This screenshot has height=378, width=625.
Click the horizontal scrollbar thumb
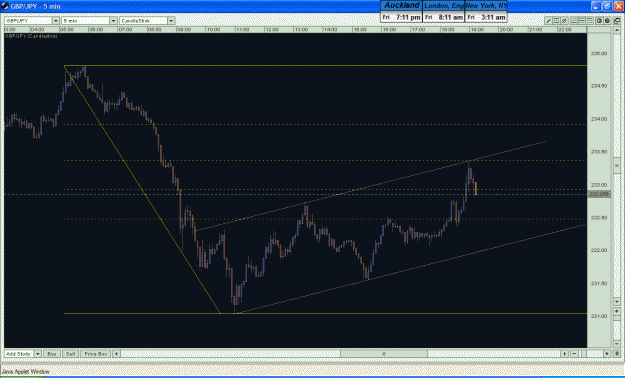(384, 354)
